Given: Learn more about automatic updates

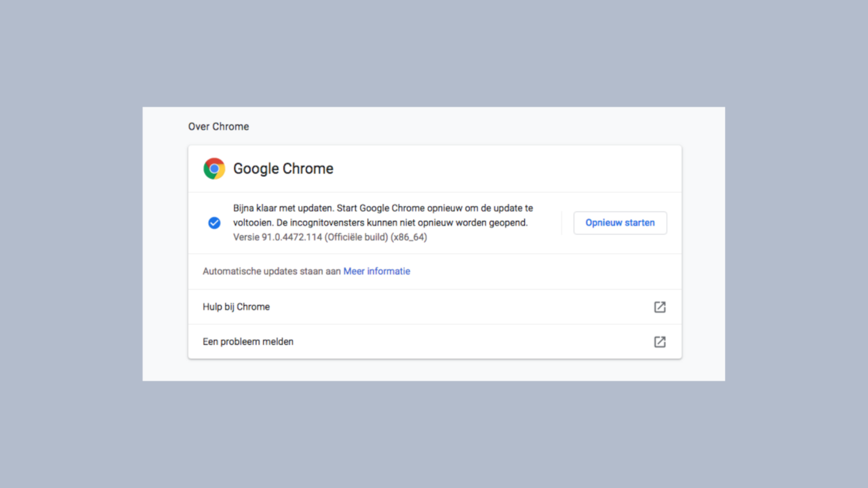Looking at the screenshot, I should click(376, 271).
